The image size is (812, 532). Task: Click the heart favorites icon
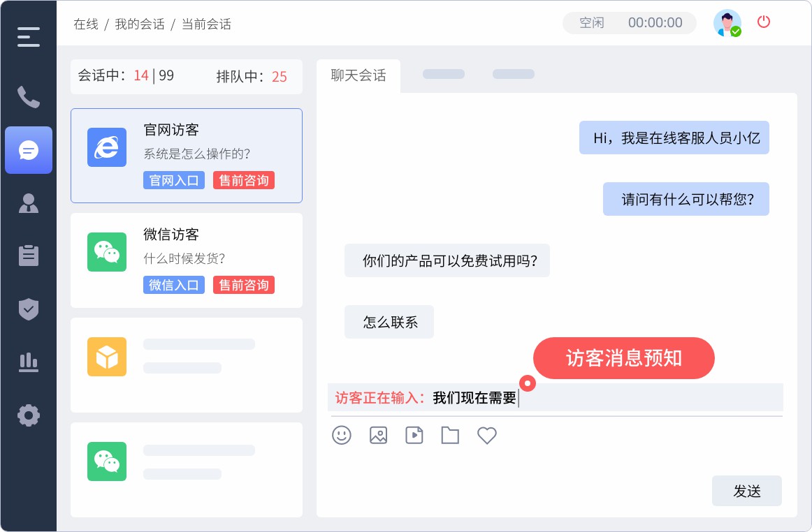pos(487,436)
